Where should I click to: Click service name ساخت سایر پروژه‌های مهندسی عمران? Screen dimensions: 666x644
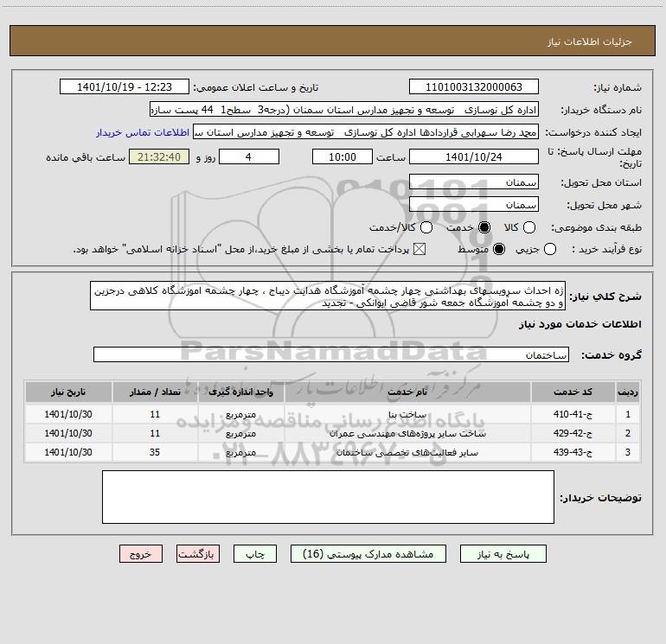(407, 433)
